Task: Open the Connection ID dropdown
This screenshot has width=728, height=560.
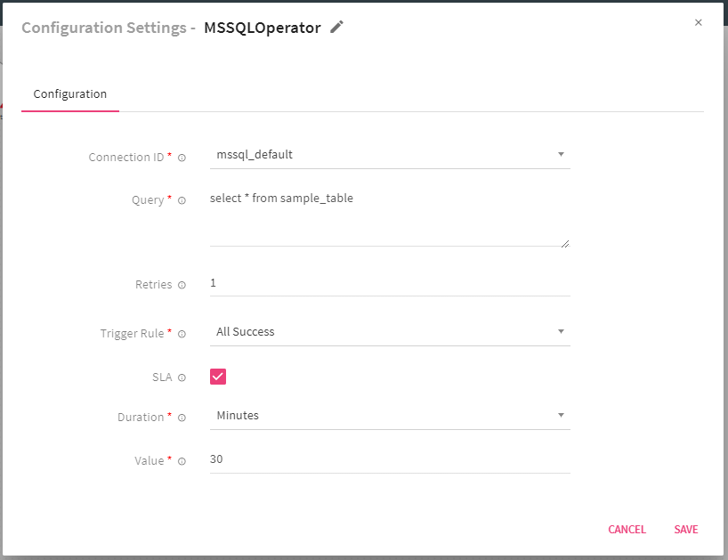Action: point(561,153)
